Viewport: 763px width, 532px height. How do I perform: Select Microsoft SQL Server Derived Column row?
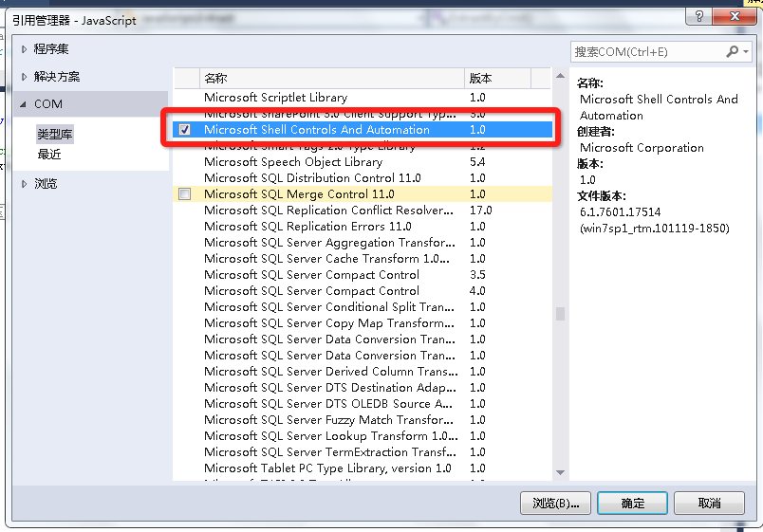click(x=363, y=371)
